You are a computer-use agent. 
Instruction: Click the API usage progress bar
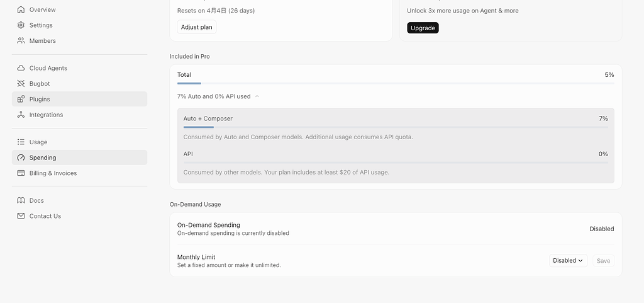[x=396, y=163]
